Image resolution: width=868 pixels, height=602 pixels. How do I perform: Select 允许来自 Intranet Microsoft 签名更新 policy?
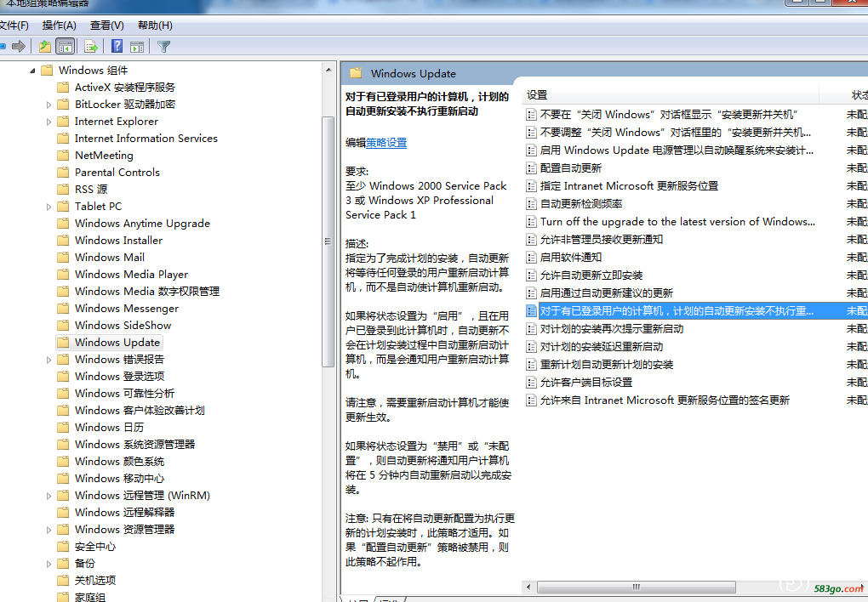point(665,400)
